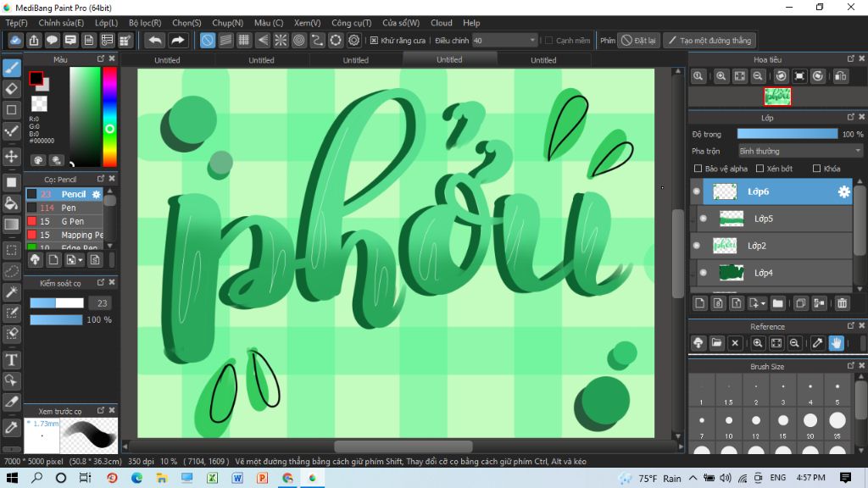Expand the add-layer dropdown arrow

[x=763, y=304]
